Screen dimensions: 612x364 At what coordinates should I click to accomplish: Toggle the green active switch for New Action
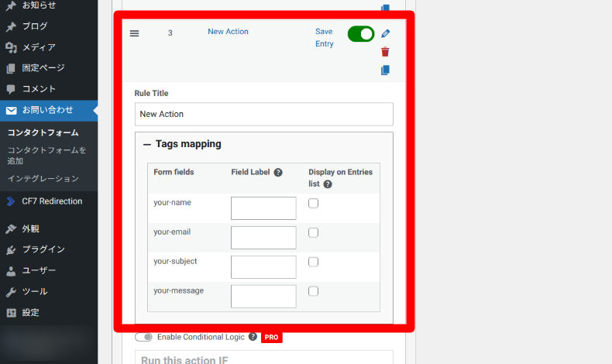361,34
